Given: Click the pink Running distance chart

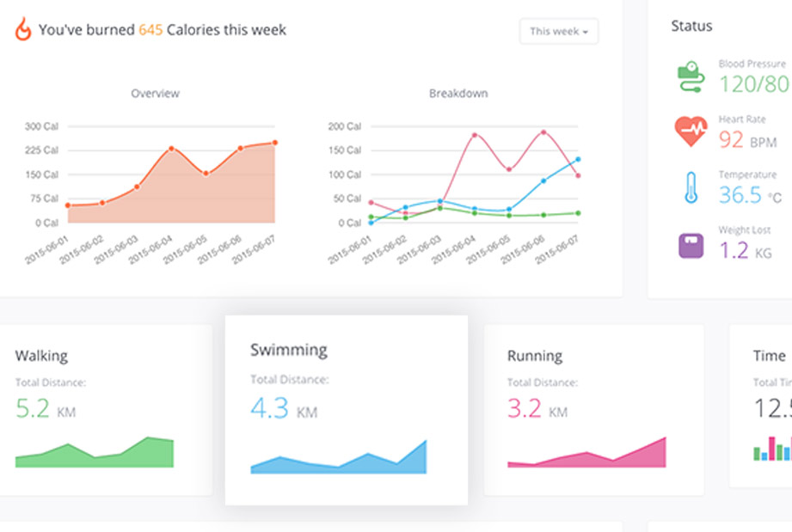Looking at the screenshot, I should pos(586,452).
